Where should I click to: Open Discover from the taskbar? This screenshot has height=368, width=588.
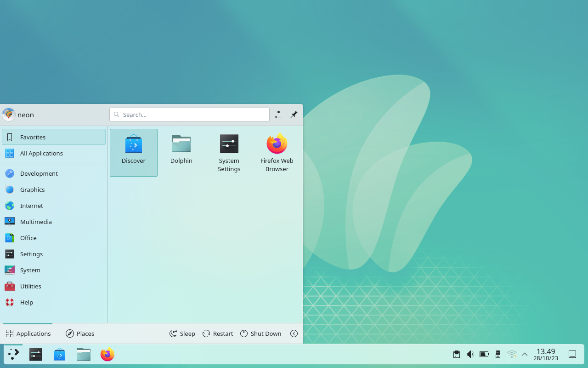pyautogui.click(x=59, y=354)
